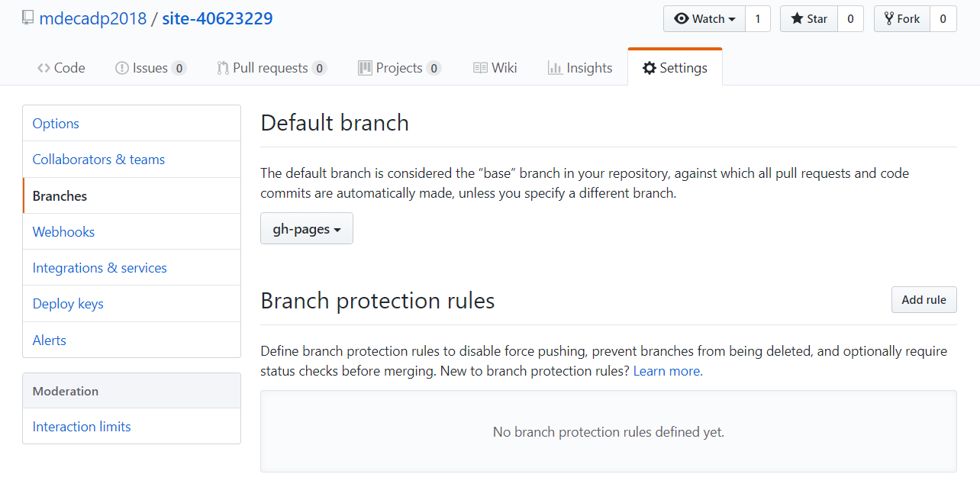This screenshot has width=980, height=484.
Task: Switch to the Issues tab
Action: (150, 68)
